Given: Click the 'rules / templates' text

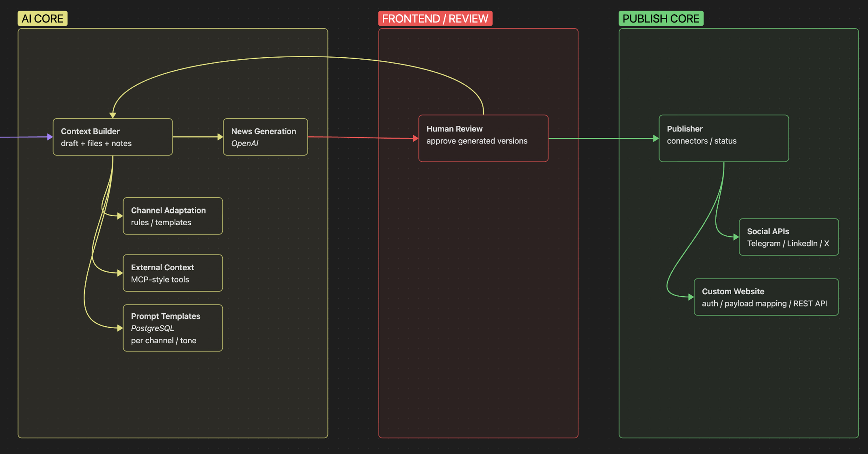Looking at the screenshot, I should (161, 222).
